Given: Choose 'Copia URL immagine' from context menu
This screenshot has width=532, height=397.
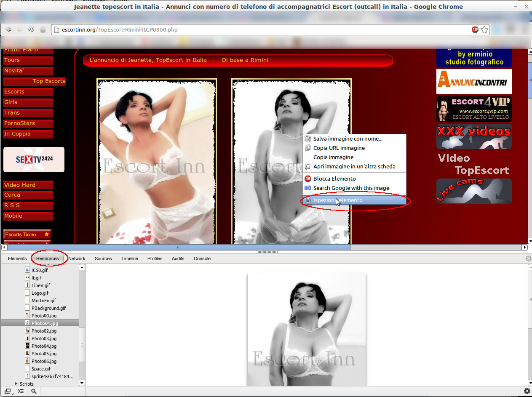Looking at the screenshot, I should (339, 148).
